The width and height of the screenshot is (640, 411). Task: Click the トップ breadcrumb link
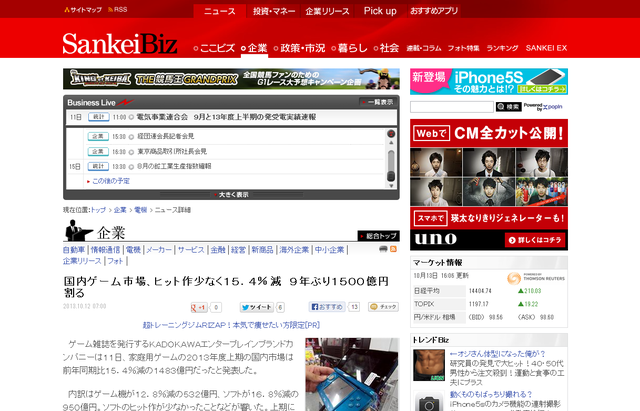(x=98, y=210)
